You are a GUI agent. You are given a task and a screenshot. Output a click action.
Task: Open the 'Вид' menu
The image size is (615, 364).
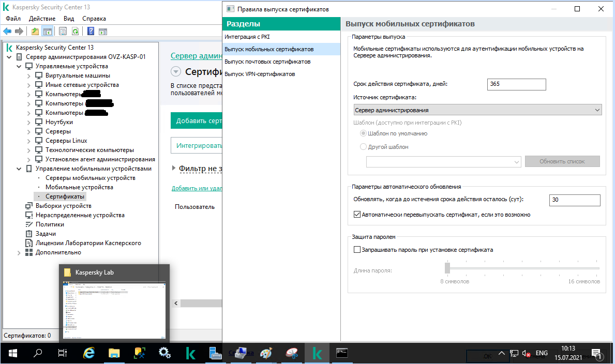(69, 19)
